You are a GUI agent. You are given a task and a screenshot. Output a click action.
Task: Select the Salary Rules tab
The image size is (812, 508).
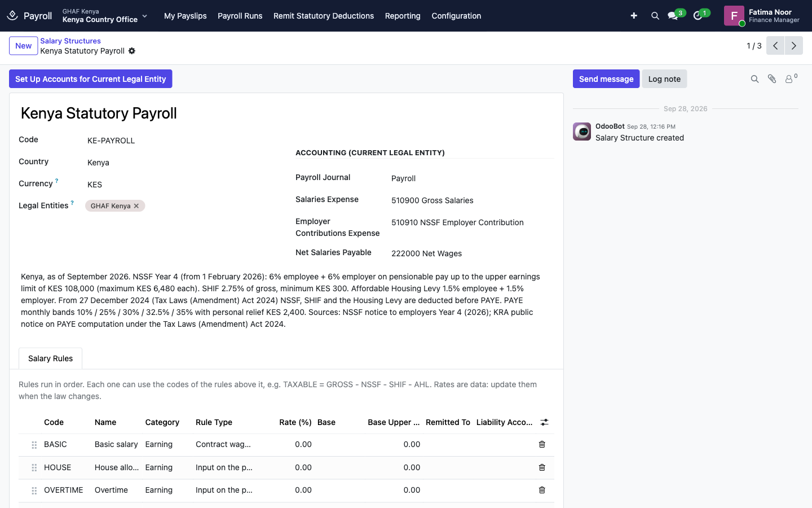[x=51, y=358]
